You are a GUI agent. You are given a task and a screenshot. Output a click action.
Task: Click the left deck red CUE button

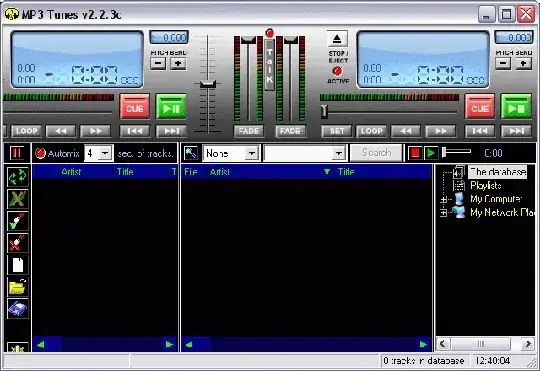tap(135, 107)
